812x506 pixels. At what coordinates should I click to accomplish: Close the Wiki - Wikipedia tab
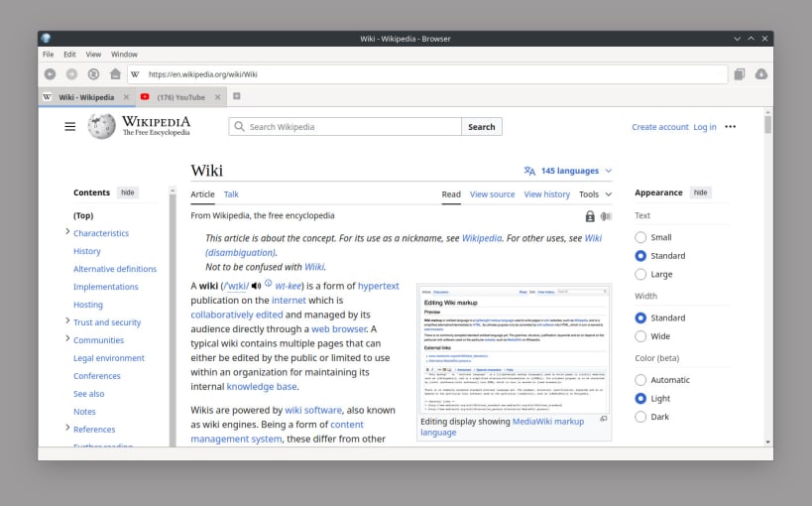tap(126, 97)
